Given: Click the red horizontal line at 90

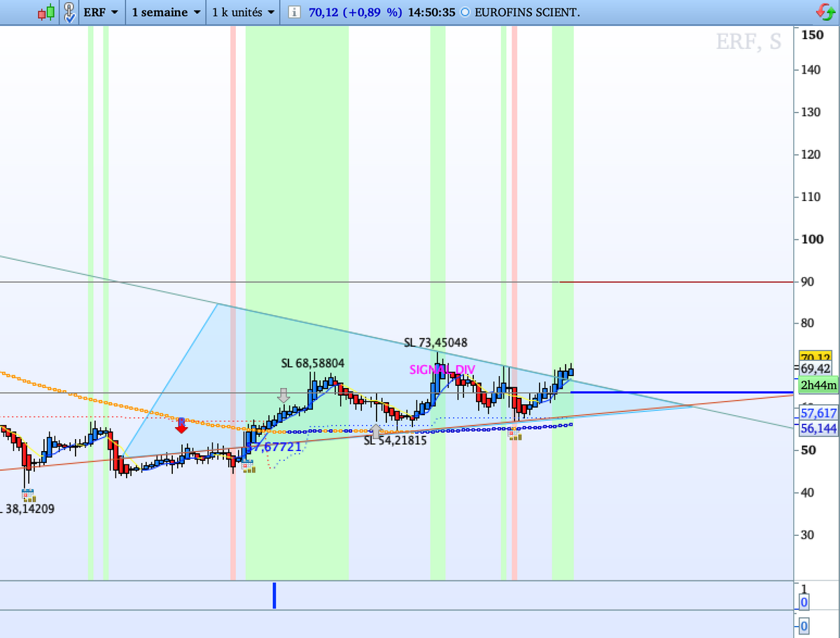Looking at the screenshot, I should (x=677, y=282).
